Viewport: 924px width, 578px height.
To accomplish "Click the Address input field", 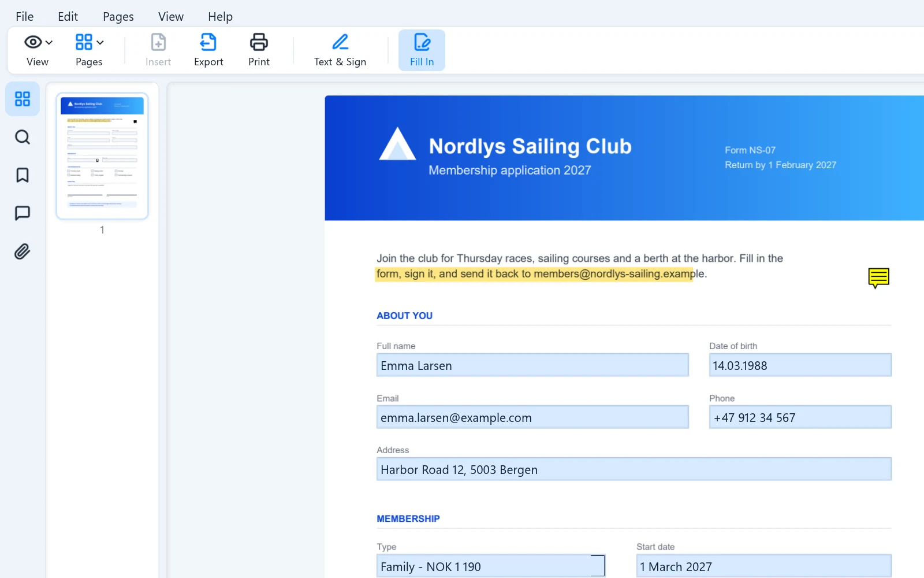I will pos(634,469).
